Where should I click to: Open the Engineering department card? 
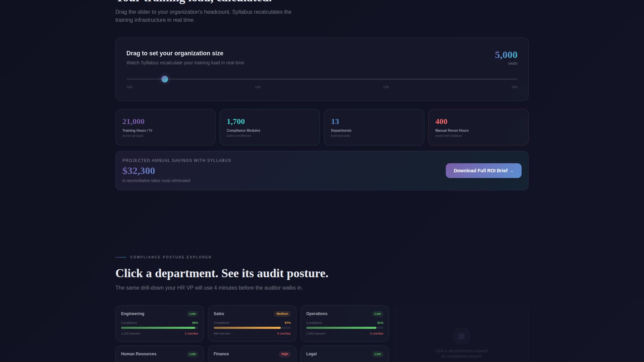[160, 323]
